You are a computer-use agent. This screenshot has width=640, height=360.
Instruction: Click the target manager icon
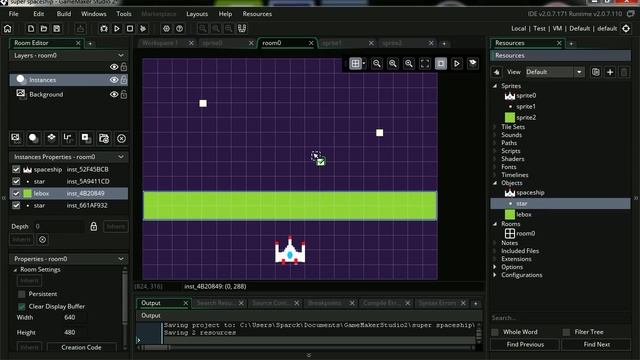tap(626, 29)
